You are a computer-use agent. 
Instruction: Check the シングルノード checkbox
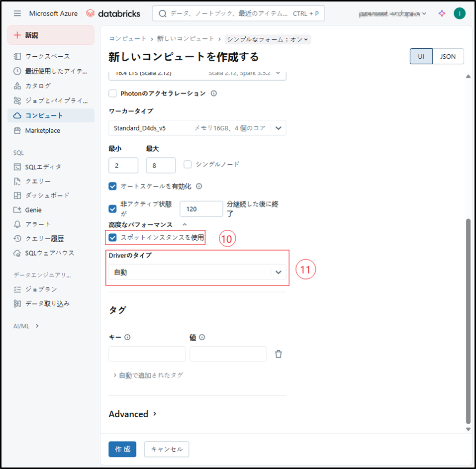click(x=188, y=164)
